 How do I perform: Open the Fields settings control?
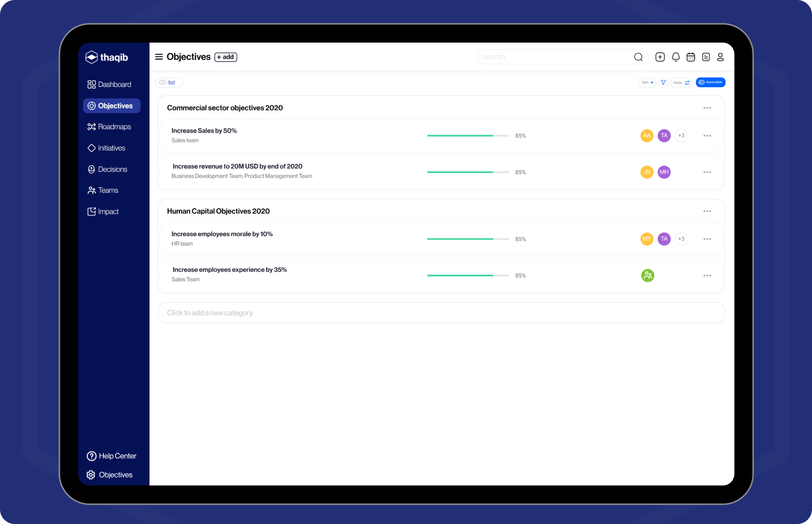point(681,83)
